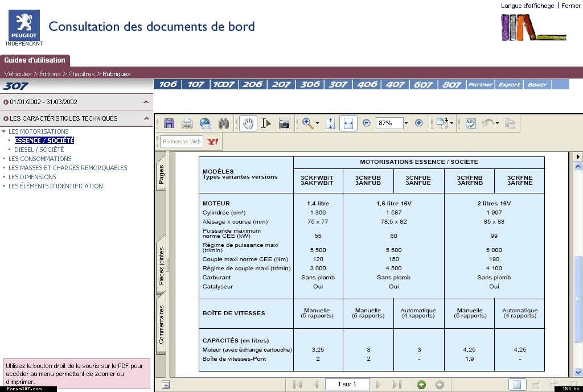This screenshot has width=583, height=392.
Task: Click the '1 sur 1' page number field
Action: [347, 384]
